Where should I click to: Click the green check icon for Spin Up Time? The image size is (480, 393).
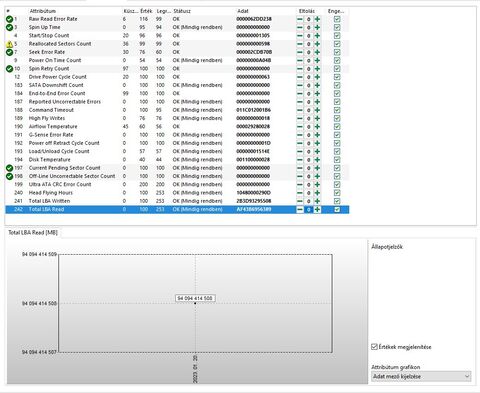coord(9,27)
